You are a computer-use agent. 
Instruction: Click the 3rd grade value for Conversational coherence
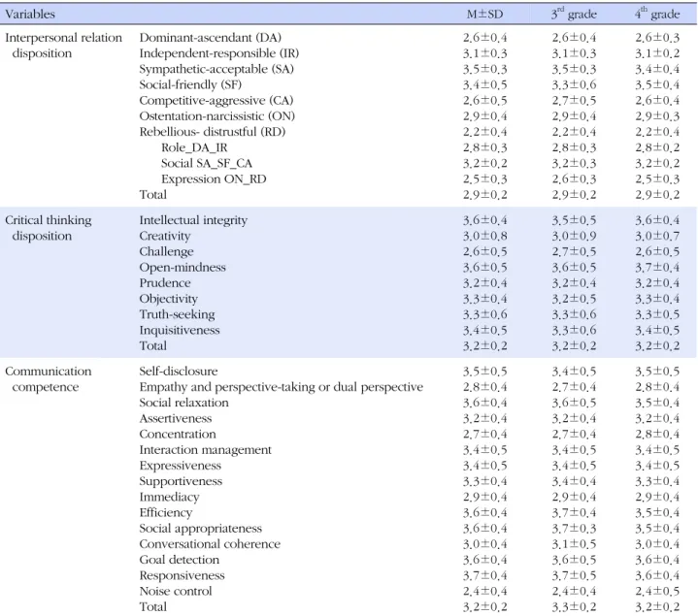point(574,544)
